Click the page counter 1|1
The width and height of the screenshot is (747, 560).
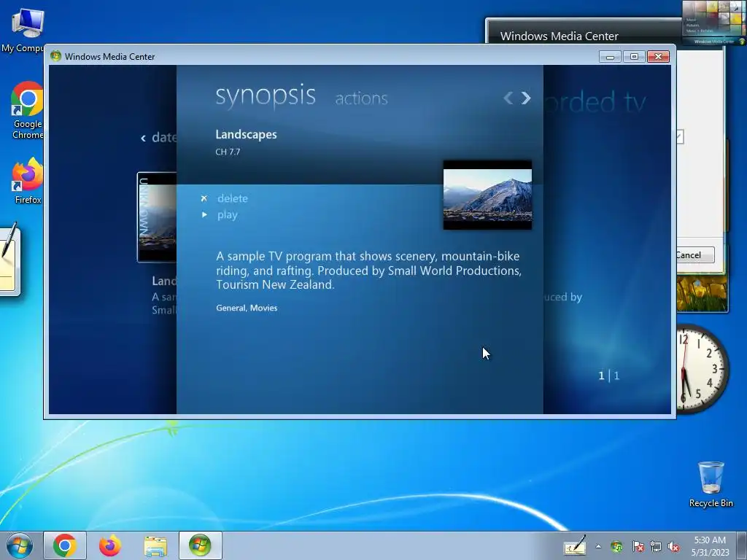[x=609, y=376]
